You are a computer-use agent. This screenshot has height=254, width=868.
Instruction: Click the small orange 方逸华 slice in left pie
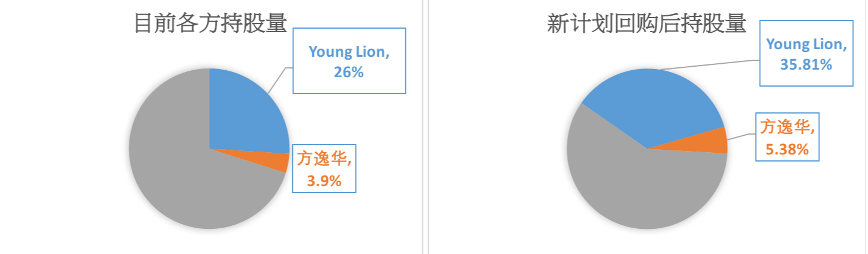[280, 161]
